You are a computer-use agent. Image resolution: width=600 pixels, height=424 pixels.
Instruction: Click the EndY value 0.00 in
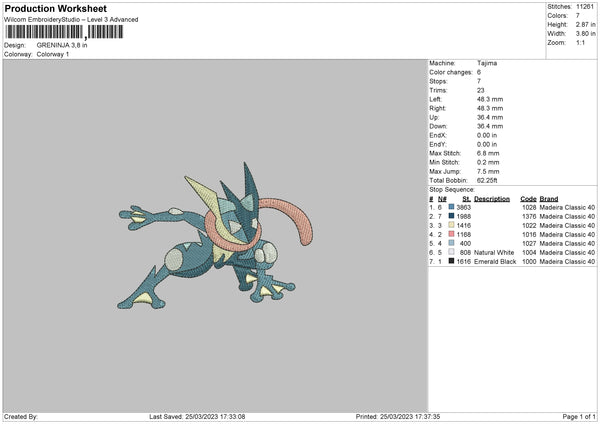pos(487,144)
